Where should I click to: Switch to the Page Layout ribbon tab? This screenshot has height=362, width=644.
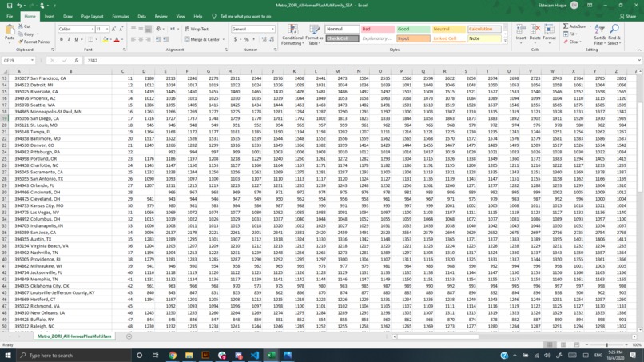point(92,17)
